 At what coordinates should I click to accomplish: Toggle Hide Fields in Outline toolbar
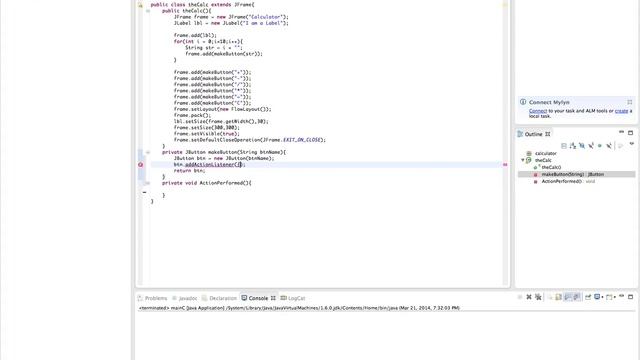[582, 146]
